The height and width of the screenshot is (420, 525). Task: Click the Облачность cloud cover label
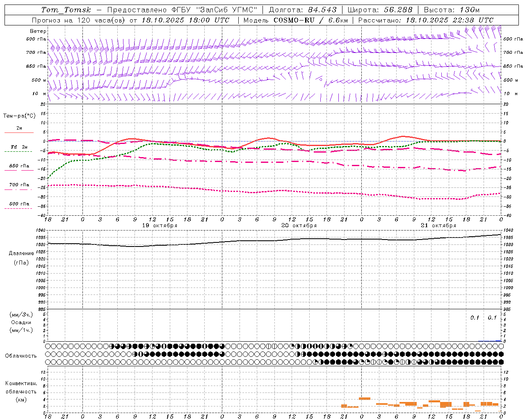coord(21,356)
